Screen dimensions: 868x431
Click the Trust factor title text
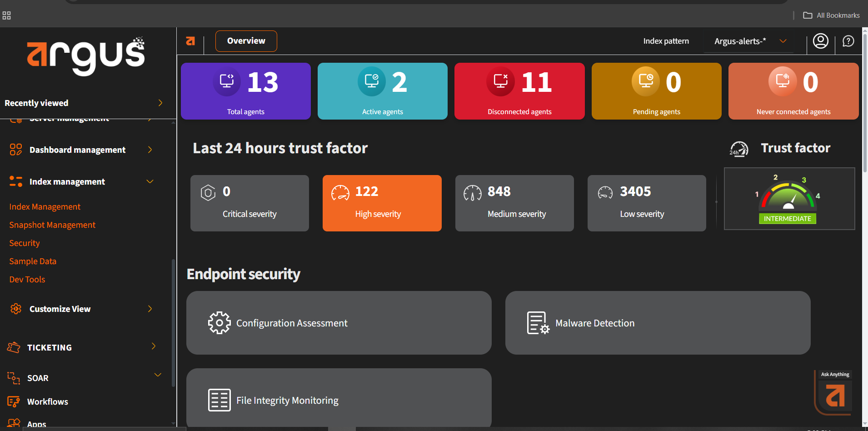(796, 148)
